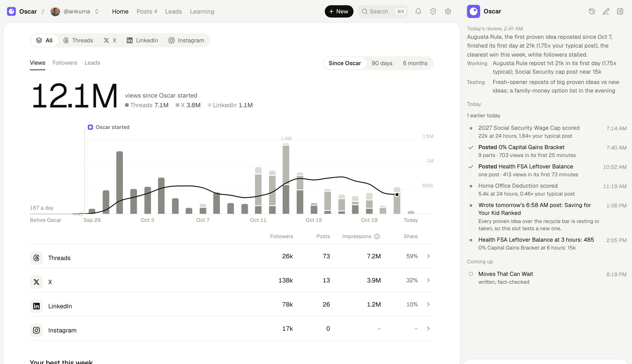The height and width of the screenshot is (364, 632).
Task: Select the 6 months range
Action: coord(415,63)
